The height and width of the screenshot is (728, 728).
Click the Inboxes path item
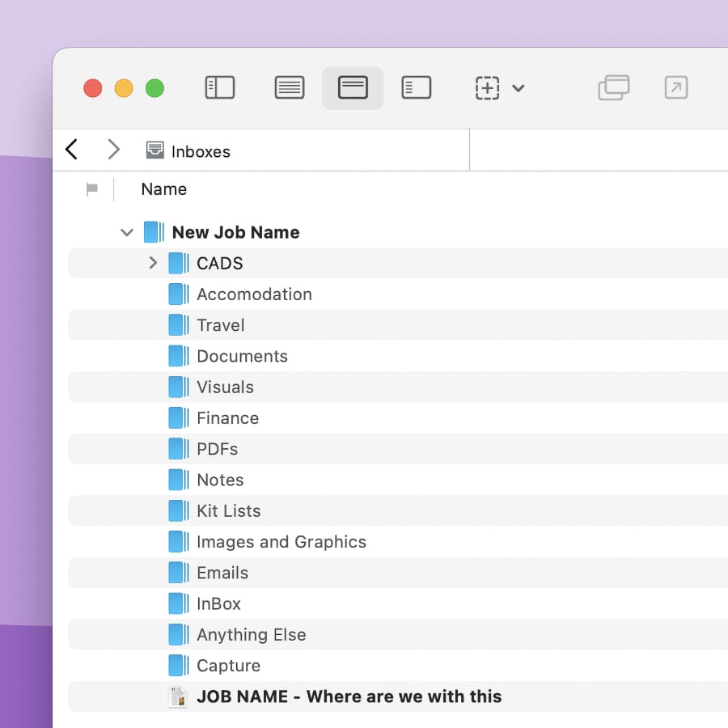coord(188,151)
